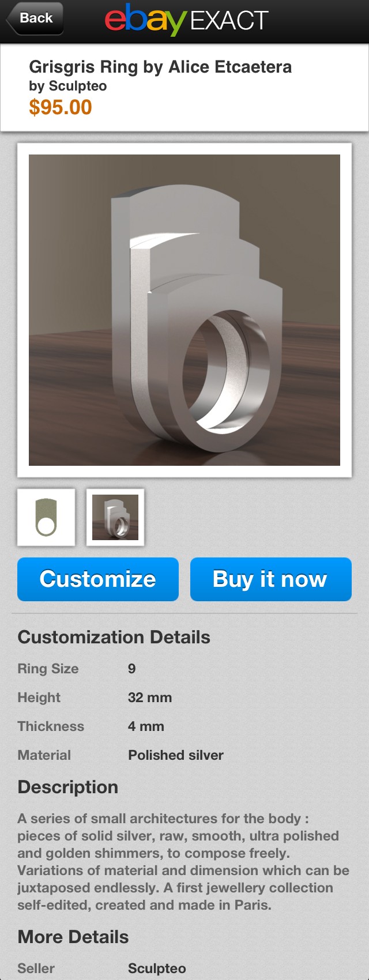
Task: Tap the product description paragraph
Action: click(x=183, y=862)
